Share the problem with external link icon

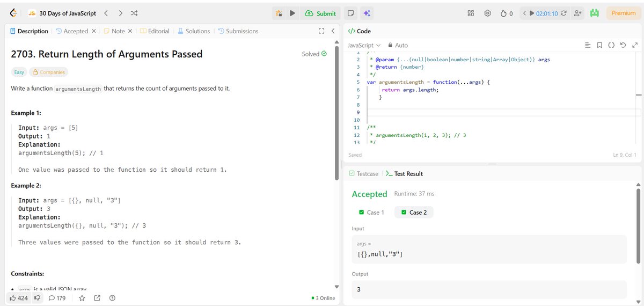point(97,297)
